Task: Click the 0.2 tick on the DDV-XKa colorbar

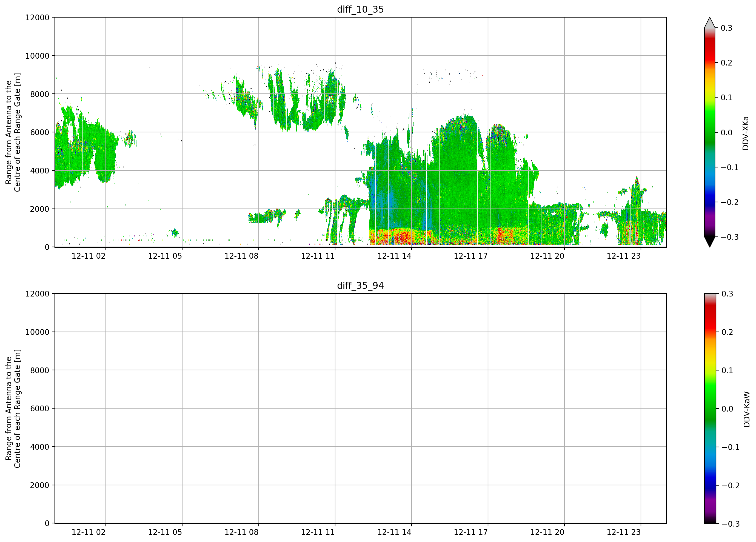Action: [x=726, y=63]
